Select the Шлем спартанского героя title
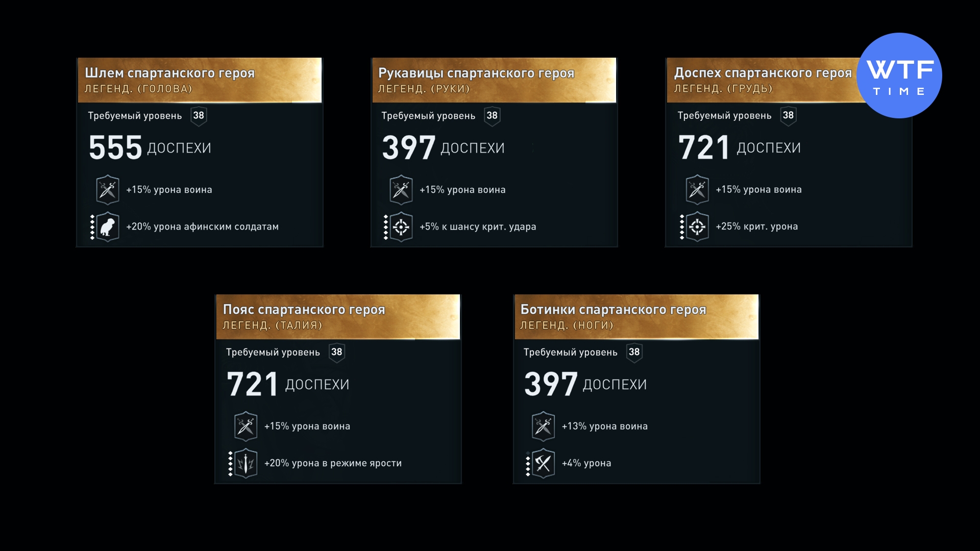Image resolution: width=980 pixels, height=551 pixels. (169, 73)
